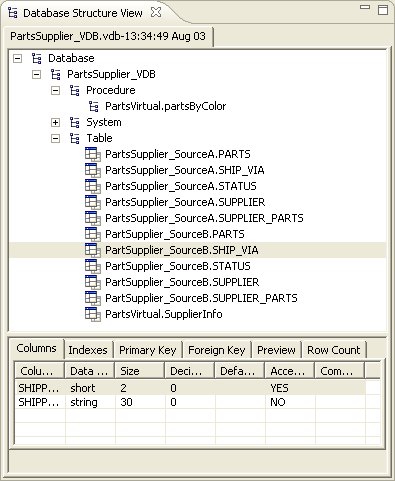Expand the System node

[x=55, y=123]
